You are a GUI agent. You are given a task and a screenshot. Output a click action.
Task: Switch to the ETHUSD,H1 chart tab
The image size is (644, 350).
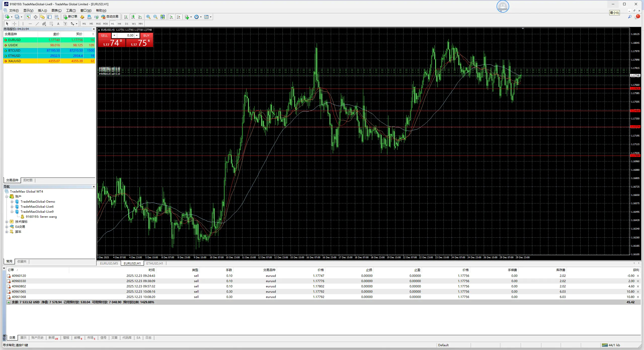154,263
